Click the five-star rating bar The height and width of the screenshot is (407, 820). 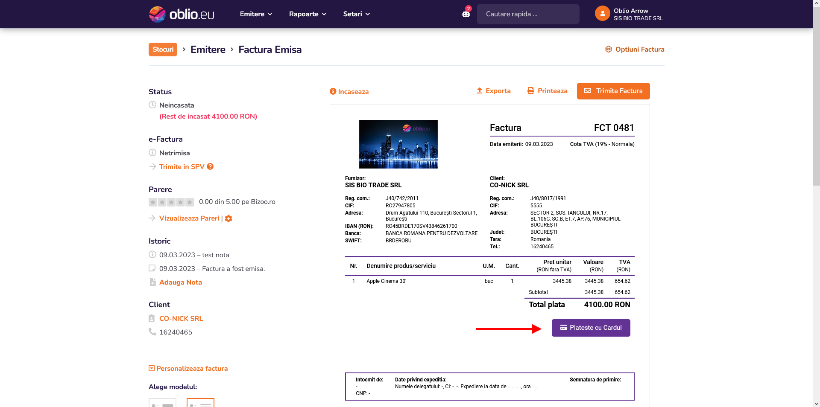(172, 202)
